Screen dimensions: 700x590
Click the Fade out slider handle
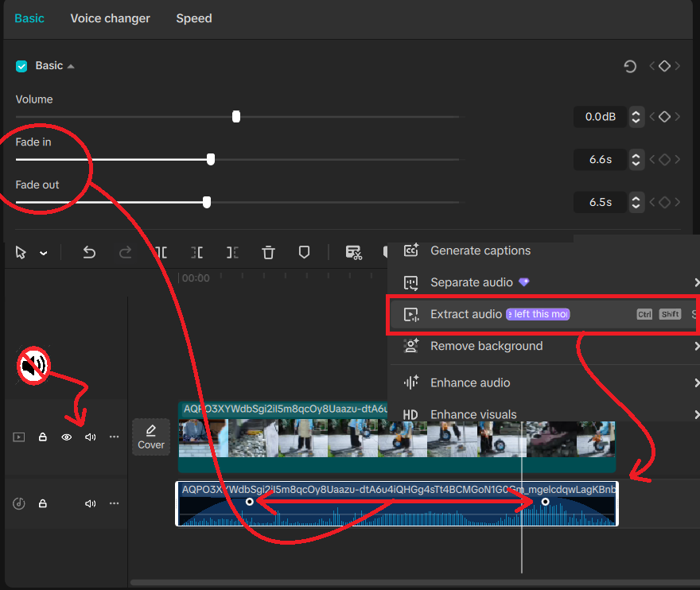click(x=207, y=202)
